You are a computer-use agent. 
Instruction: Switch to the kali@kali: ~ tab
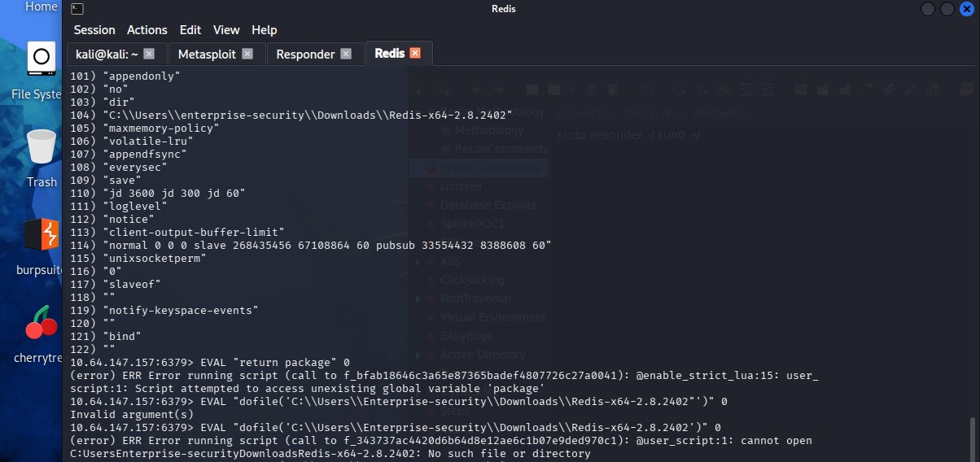coord(106,54)
